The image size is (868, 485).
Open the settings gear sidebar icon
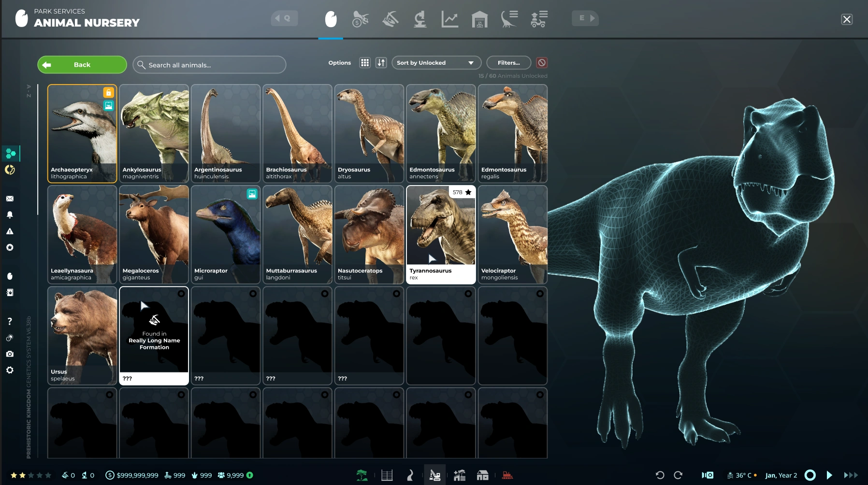[10, 370]
